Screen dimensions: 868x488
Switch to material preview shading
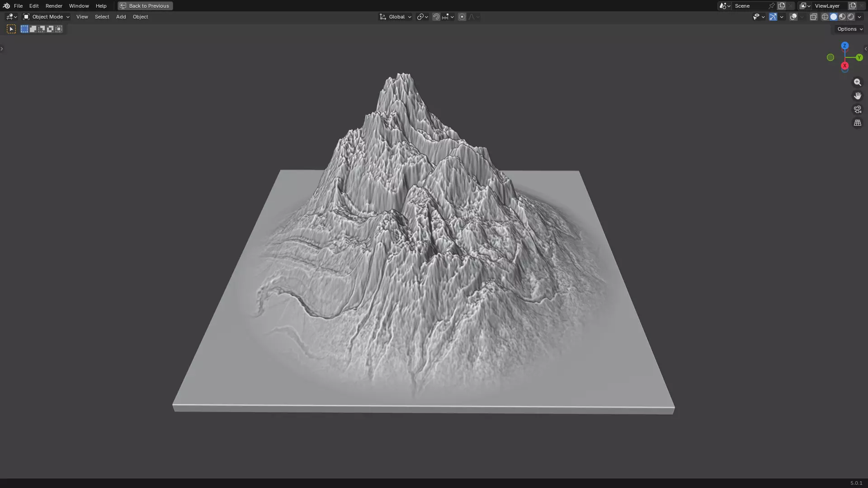click(x=842, y=17)
